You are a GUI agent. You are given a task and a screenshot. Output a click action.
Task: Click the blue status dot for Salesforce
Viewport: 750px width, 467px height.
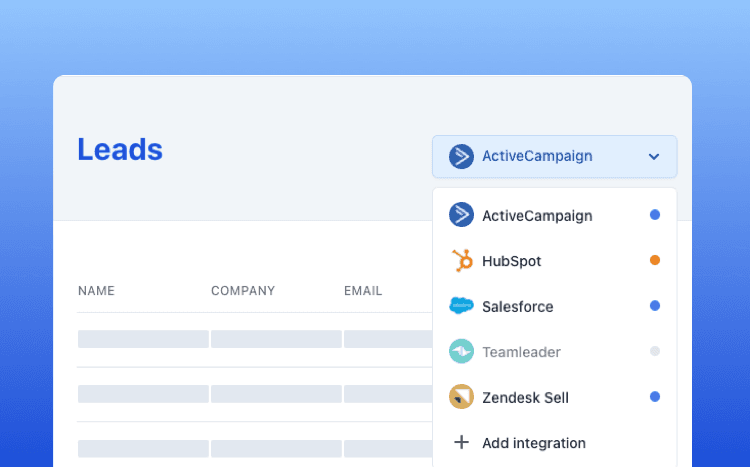(x=655, y=306)
